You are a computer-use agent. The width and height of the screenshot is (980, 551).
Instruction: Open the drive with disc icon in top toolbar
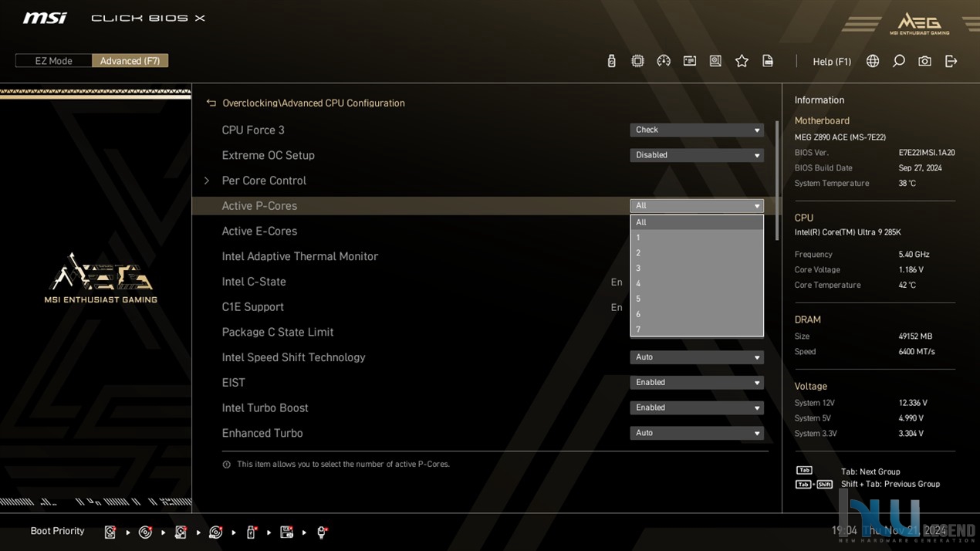pyautogui.click(x=715, y=61)
